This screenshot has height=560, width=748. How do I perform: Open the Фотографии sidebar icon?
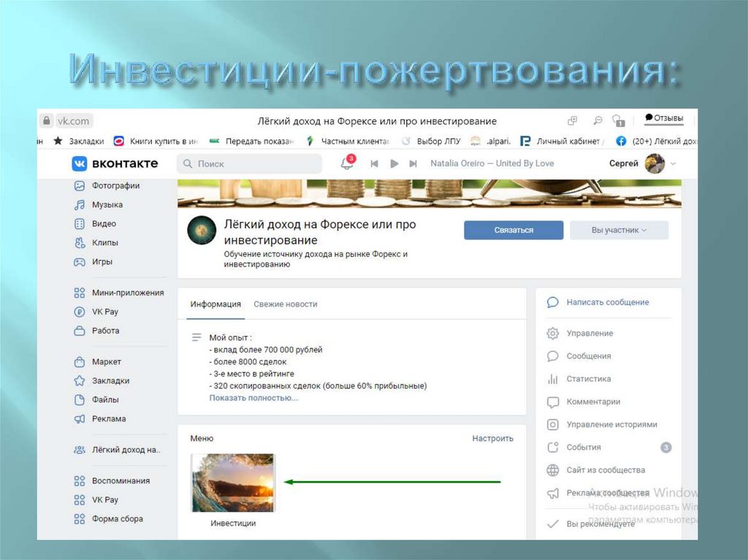pos(79,185)
